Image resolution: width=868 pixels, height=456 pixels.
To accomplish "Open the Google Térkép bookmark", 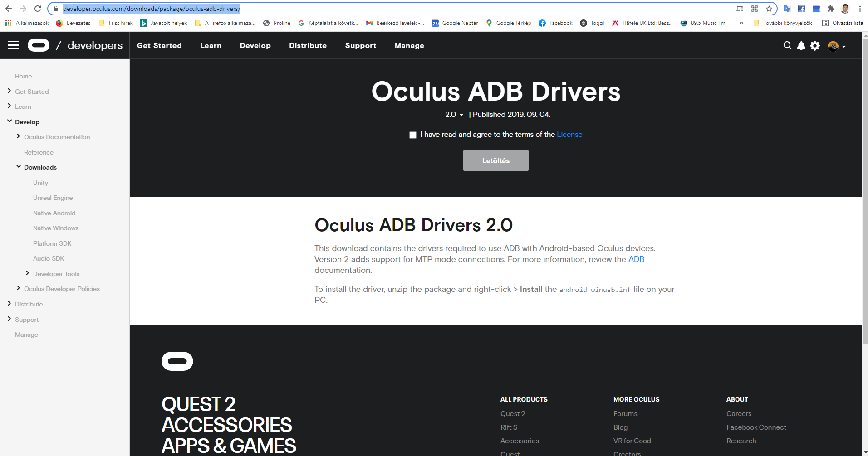I will click(508, 23).
